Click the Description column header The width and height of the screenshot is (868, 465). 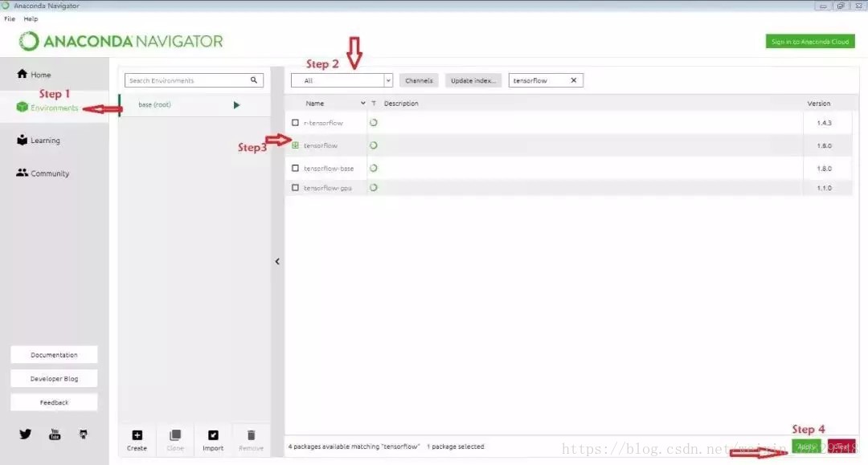click(x=401, y=104)
